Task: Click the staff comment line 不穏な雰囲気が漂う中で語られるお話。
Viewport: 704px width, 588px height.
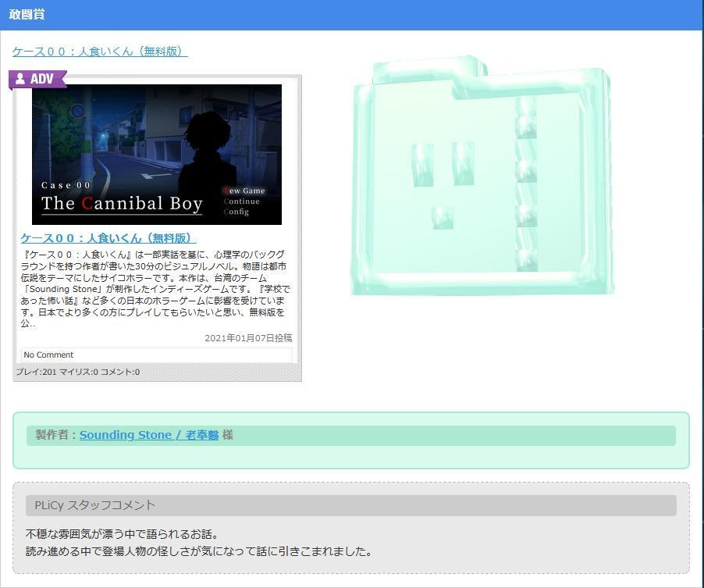Action: [122, 534]
